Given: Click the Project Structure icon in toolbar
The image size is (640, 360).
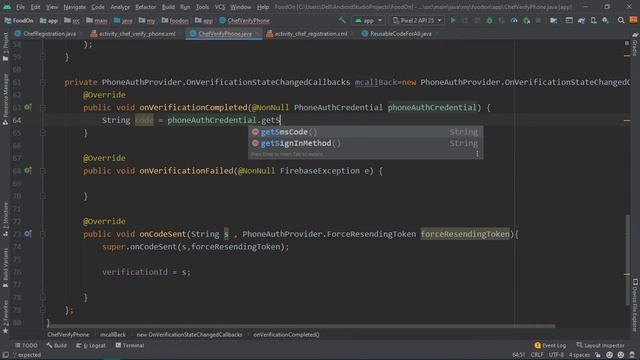Looking at the screenshot, I should tap(553, 20).
